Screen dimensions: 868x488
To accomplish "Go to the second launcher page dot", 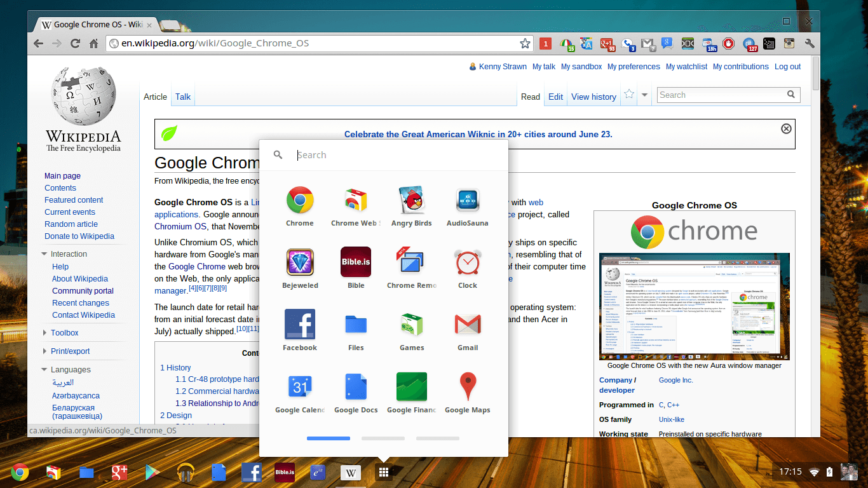I will click(383, 438).
